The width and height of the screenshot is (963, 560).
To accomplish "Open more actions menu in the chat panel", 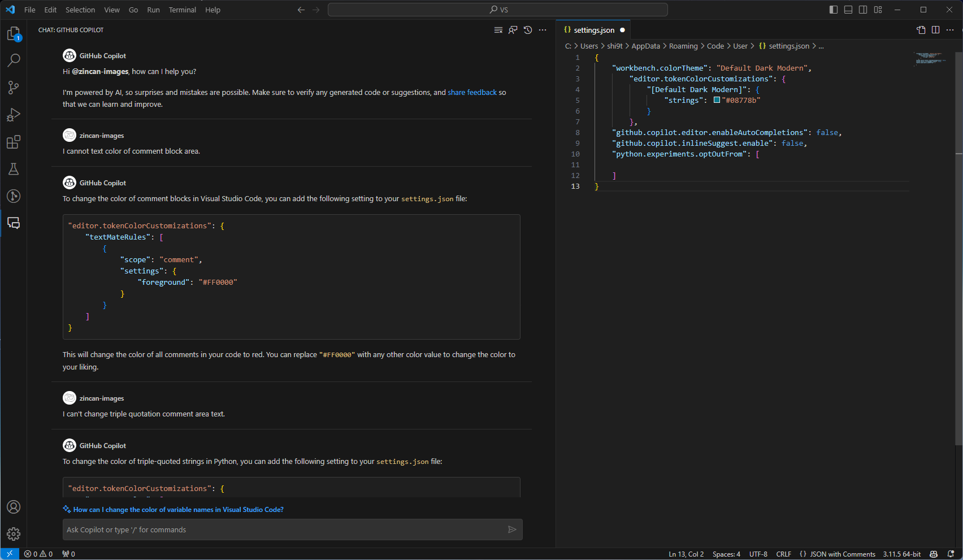I will (x=543, y=30).
